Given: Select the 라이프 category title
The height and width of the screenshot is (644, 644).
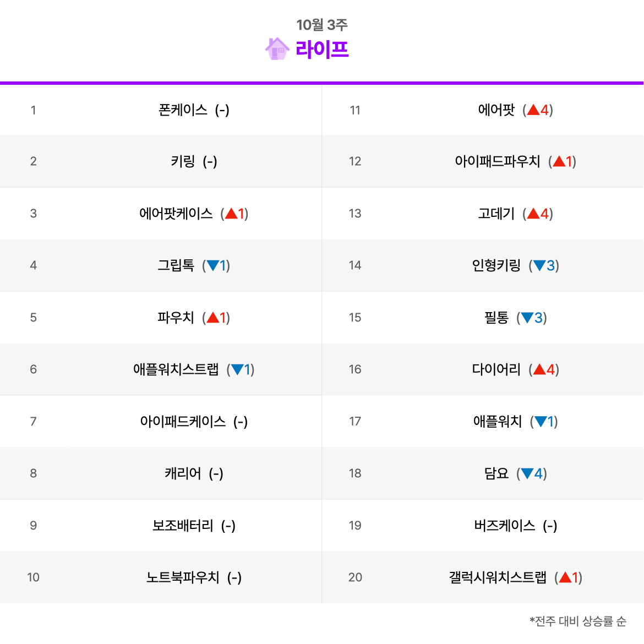Looking at the screenshot, I should click(x=322, y=50).
